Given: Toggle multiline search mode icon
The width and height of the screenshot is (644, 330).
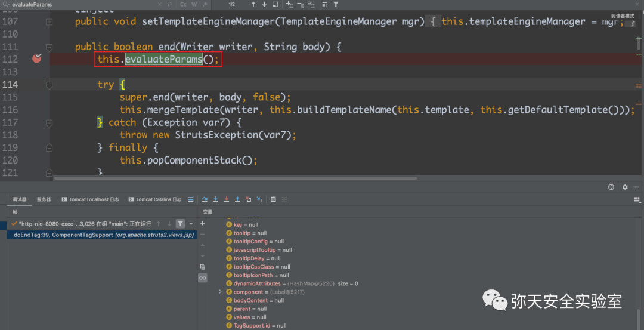Looking at the screenshot, I should click(x=325, y=4).
